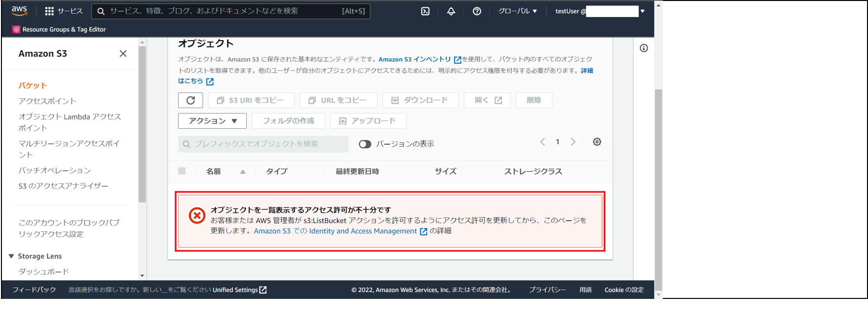
Task: Open the AWS home logo
Action: (x=20, y=11)
